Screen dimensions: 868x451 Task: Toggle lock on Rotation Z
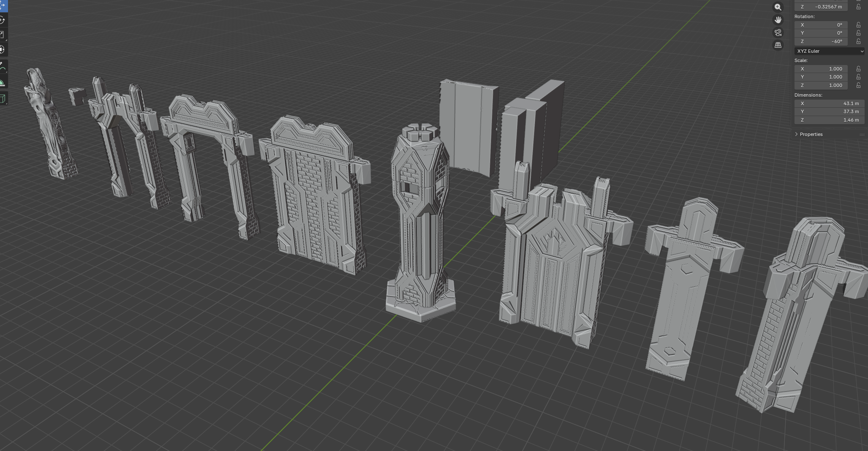coord(858,41)
